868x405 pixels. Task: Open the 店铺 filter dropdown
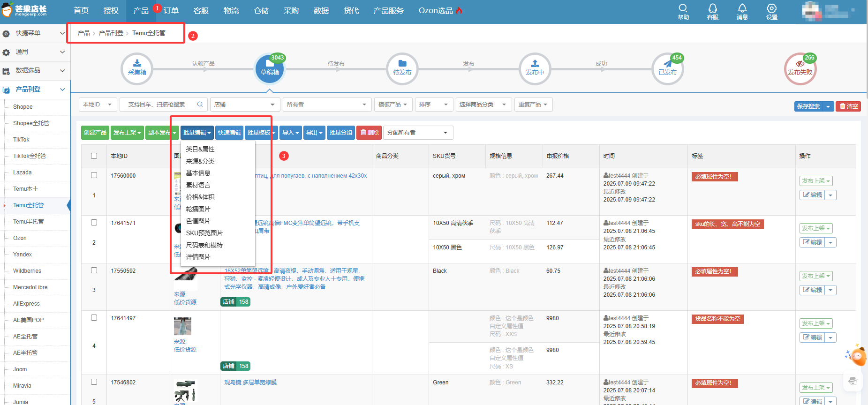pos(245,105)
